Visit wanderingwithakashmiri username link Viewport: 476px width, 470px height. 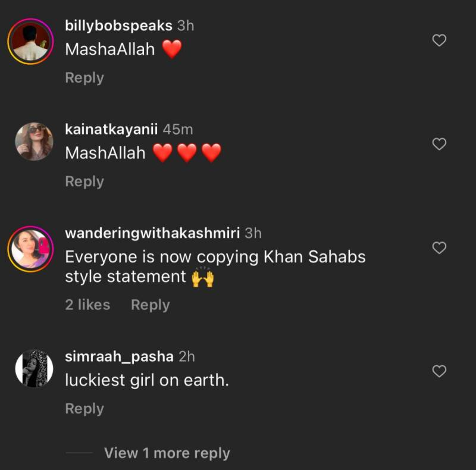pyautogui.click(x=152, y=233)
